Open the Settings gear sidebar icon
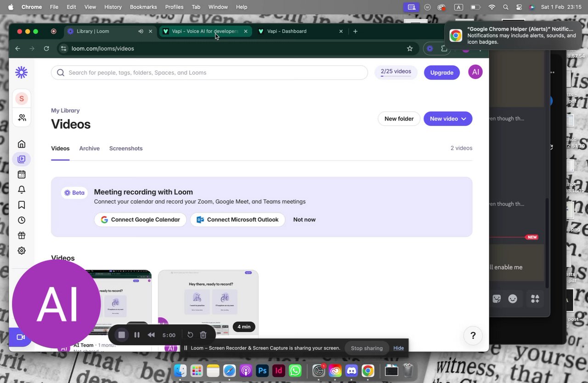This screenshot has width=588, height=383. click(x=22, y=251)
